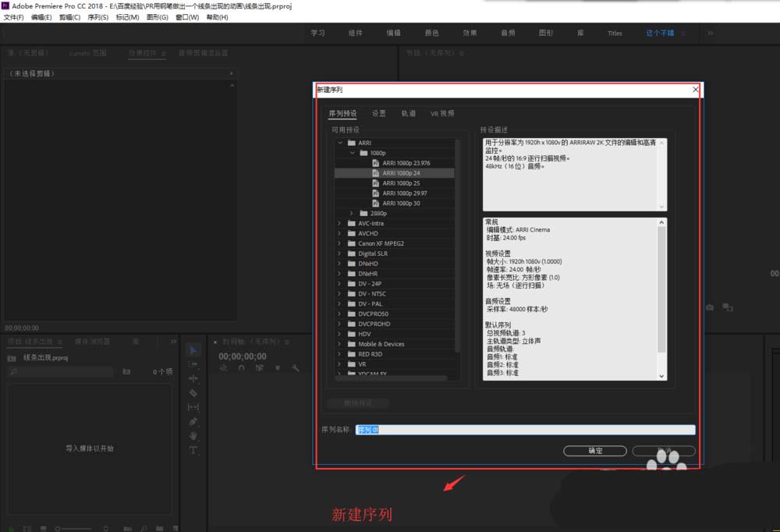Screen dimensions: 780x532
Task: Expand the AVC-Intra folder
Action: click(x=340, y=223)
